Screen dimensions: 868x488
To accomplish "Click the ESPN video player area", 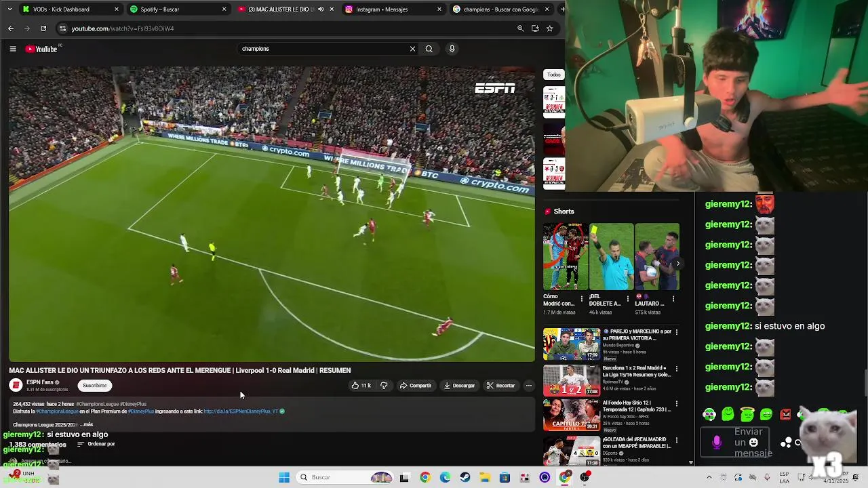I will (x=271, y=213).
